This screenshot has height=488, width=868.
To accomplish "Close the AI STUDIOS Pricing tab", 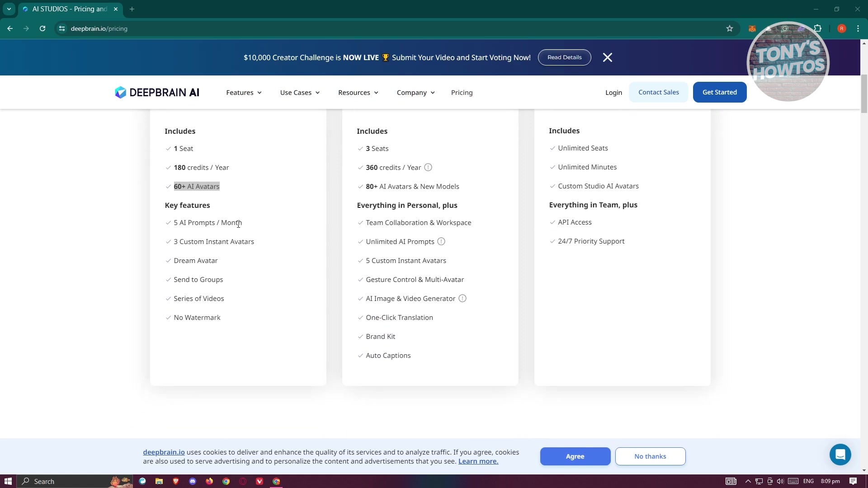I will 116,9.
